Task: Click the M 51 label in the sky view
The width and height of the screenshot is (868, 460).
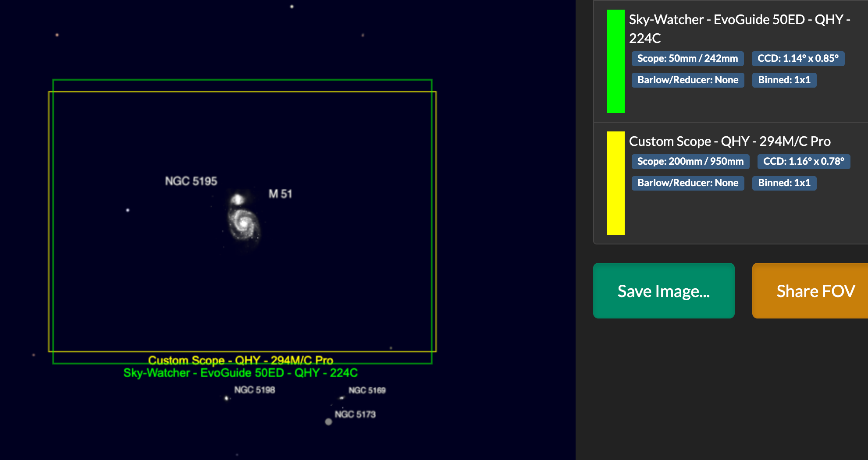Action: pyautogui.click(x=280, y=194)
